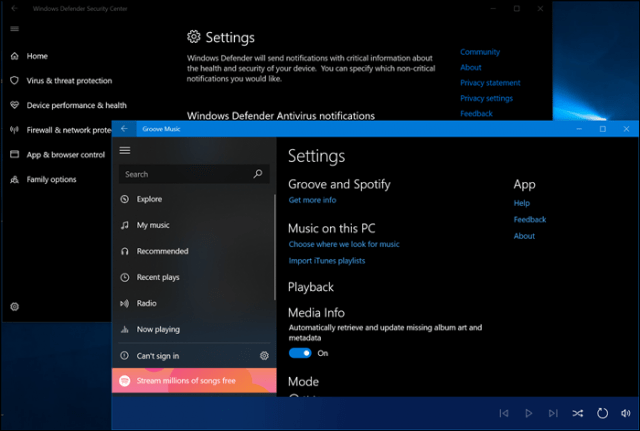The height and width of the screenshot is (431, 640).
Task: Click the Recommended headphones icon
Action: (125, 251)
